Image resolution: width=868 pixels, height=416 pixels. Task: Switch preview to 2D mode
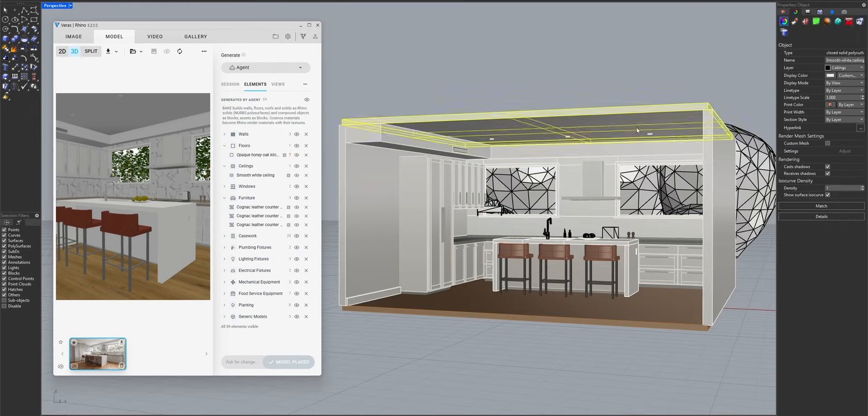(x=62, y=52)
